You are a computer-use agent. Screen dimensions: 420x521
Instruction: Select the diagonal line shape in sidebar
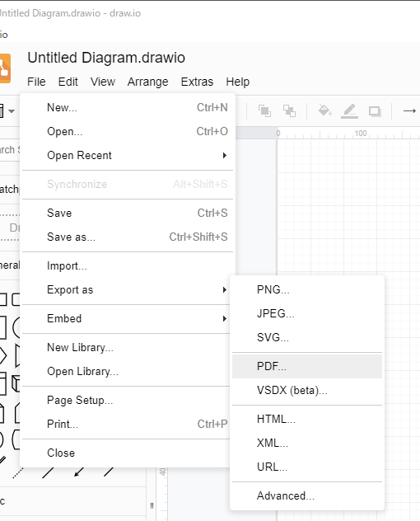48,472
